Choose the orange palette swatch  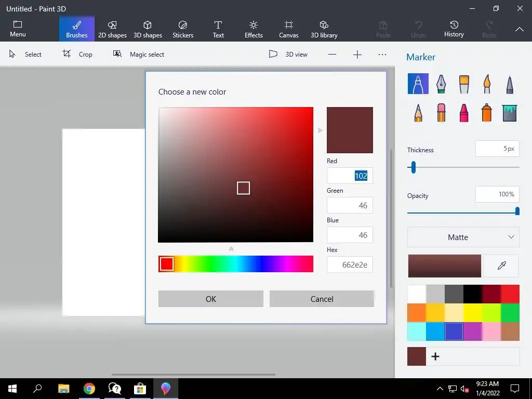417,313
